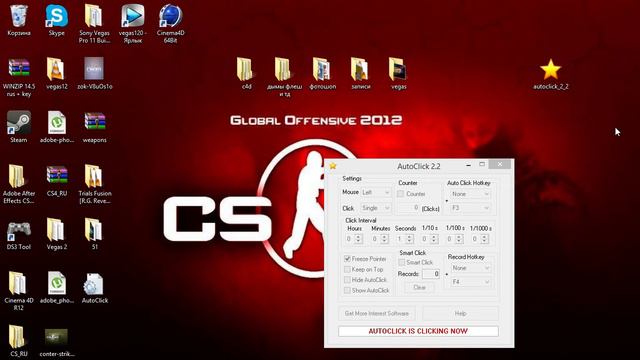
Task: Click the AutoClick title bar star icon
Action: tap(333, 166)
